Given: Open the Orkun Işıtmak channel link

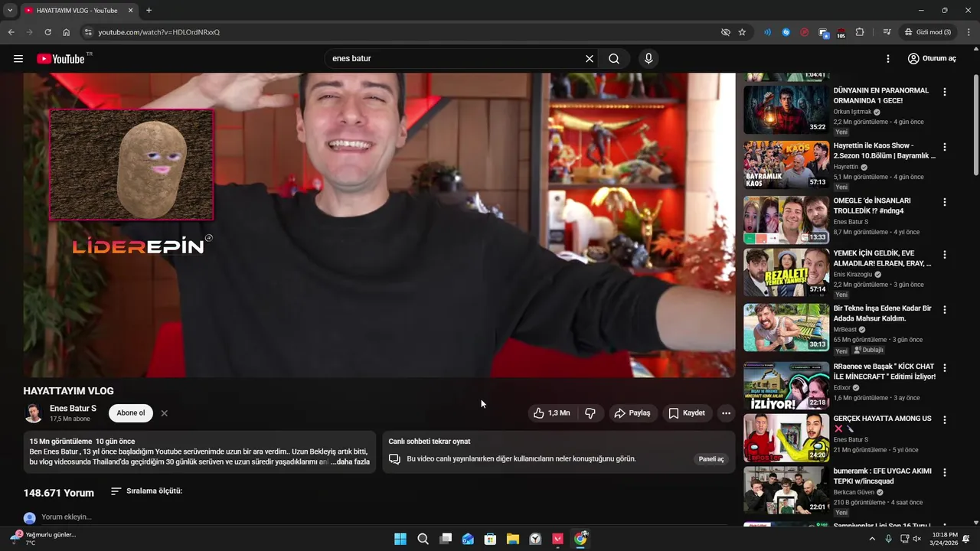Looking at the screenshot, I should coord(853,112).
